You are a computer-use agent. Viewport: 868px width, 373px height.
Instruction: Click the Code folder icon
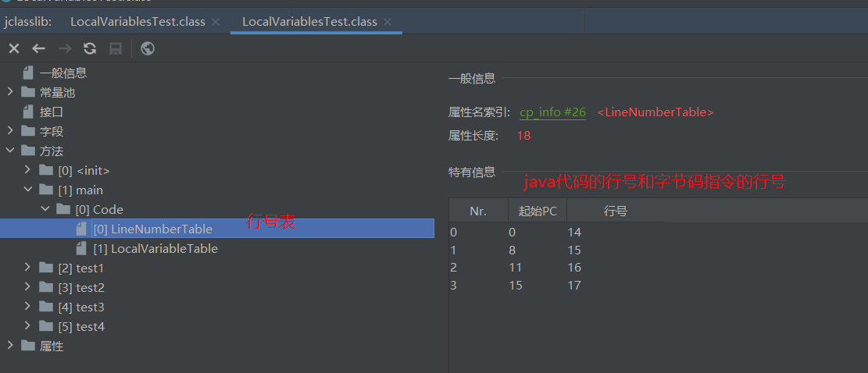[63, 209]
